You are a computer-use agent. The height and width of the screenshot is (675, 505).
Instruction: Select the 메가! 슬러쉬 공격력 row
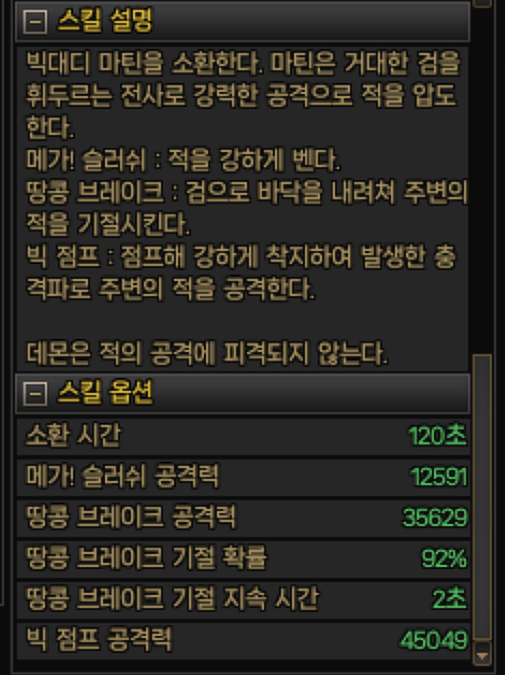(x=243, y=477)
